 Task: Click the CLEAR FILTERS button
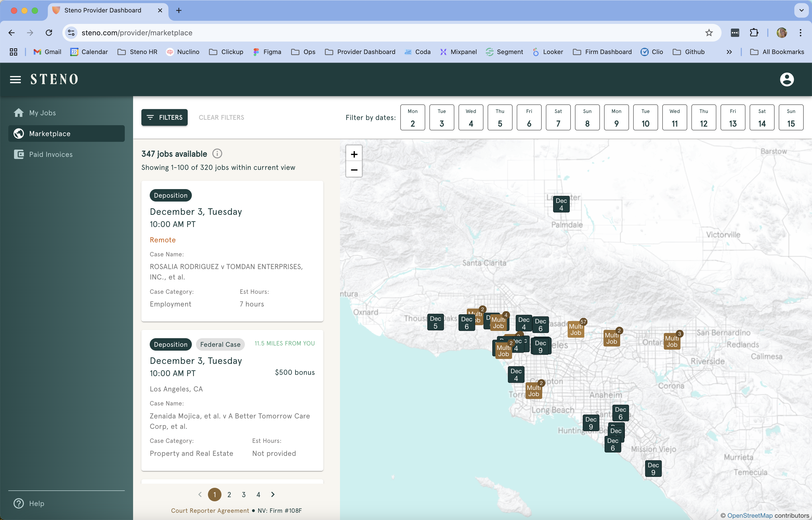tap(222, 117)
